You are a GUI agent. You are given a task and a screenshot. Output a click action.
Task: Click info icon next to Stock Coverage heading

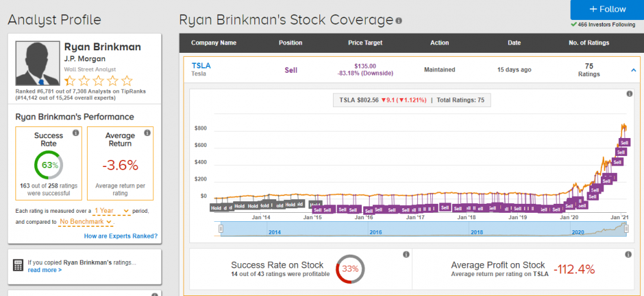399,21
